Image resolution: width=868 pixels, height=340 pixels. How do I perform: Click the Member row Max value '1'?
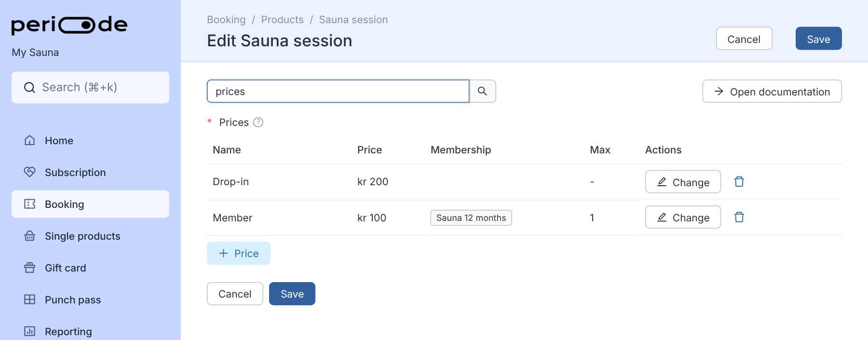pyautogui.click(x=592, y=218)
